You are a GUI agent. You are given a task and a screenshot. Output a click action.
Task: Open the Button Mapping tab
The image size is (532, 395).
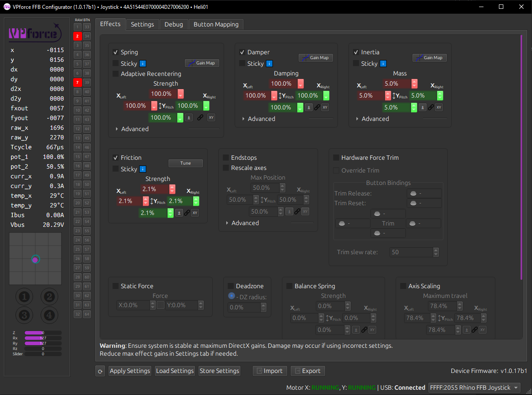(x=216, y=24)
